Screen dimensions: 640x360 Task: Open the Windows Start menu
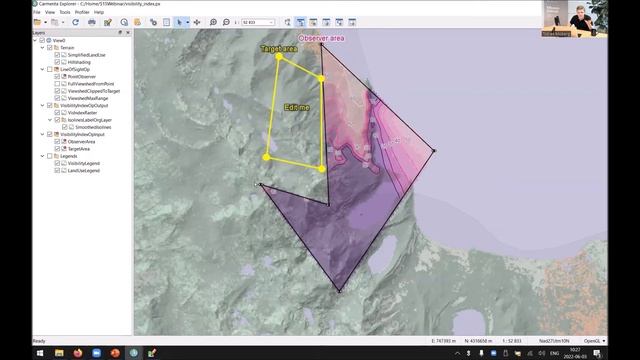(40, 353)
